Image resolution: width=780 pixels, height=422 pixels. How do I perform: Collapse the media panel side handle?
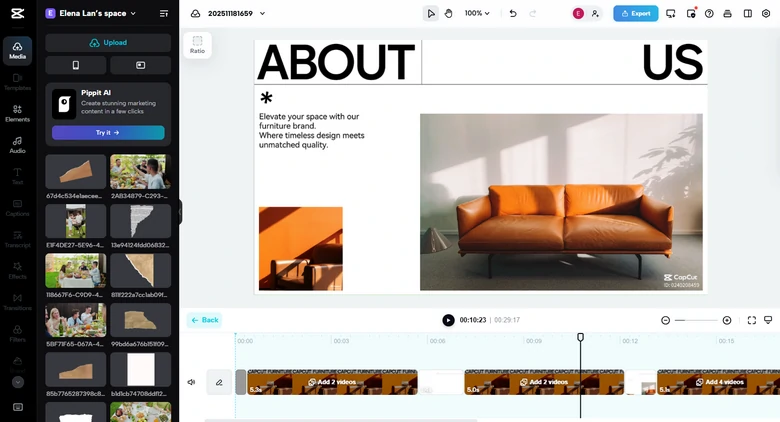tap(180, 212)
